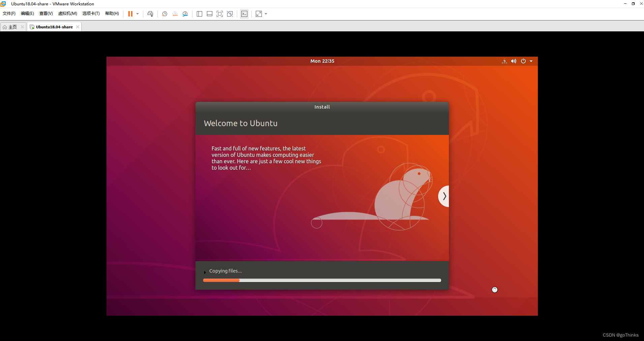
Task: Click the Welcome to Ubuntu heading
Action: click(241, 123)
